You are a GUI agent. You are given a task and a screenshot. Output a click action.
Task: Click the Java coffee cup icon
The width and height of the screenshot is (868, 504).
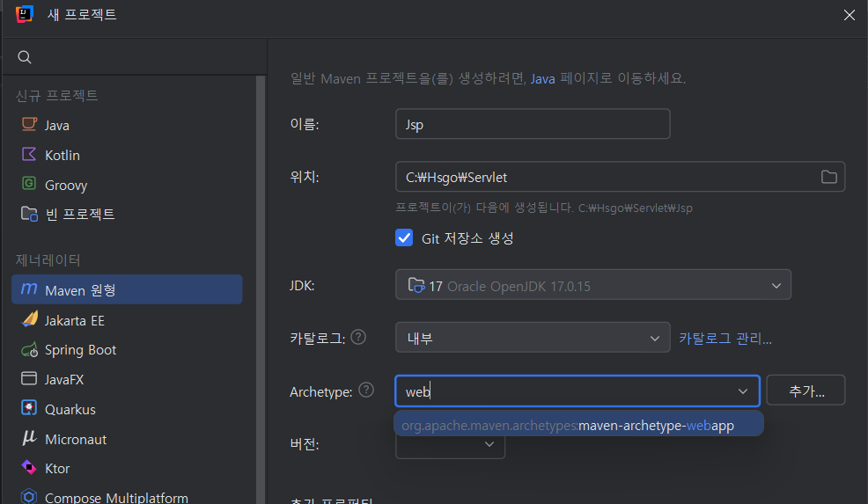29,124
